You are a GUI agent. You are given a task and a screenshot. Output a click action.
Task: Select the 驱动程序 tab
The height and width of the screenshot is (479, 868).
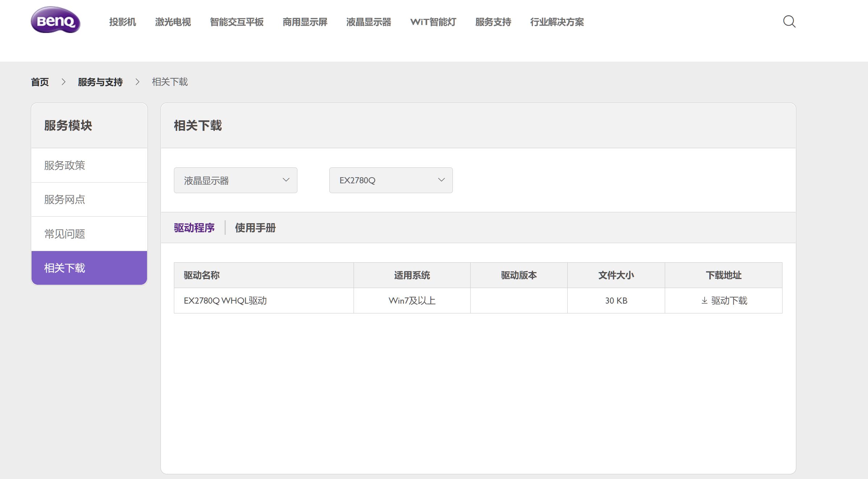[194, 228]
